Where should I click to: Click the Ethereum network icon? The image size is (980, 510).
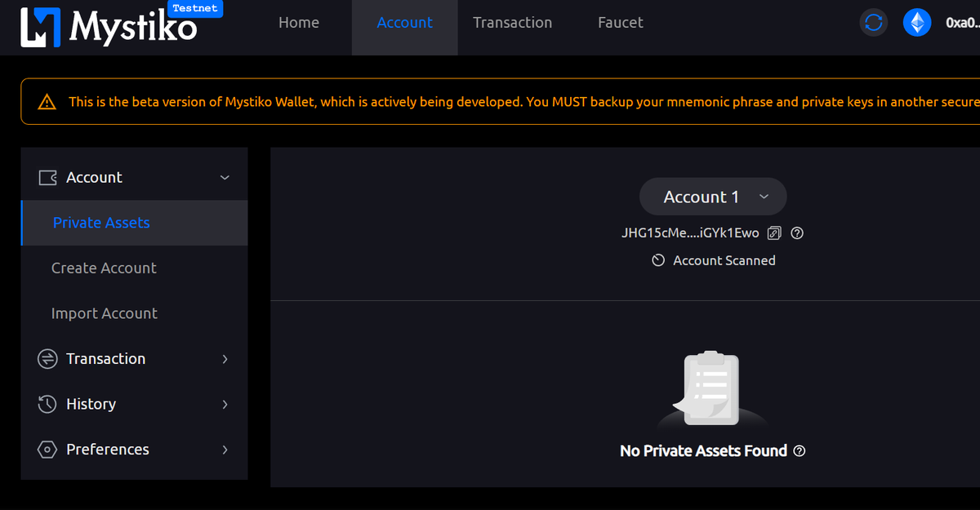(x=917, y=23)
